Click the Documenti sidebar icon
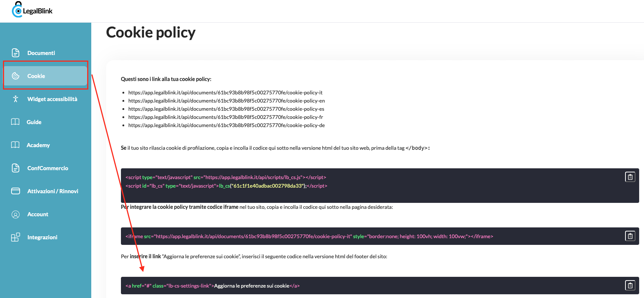644x298 pixels. (x=16, y=53)
